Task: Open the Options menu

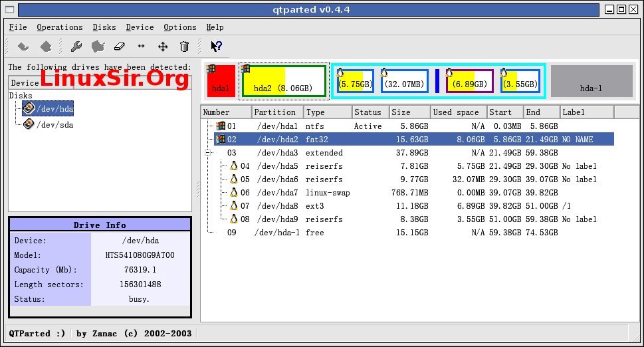Action: (x=180, y=27)
